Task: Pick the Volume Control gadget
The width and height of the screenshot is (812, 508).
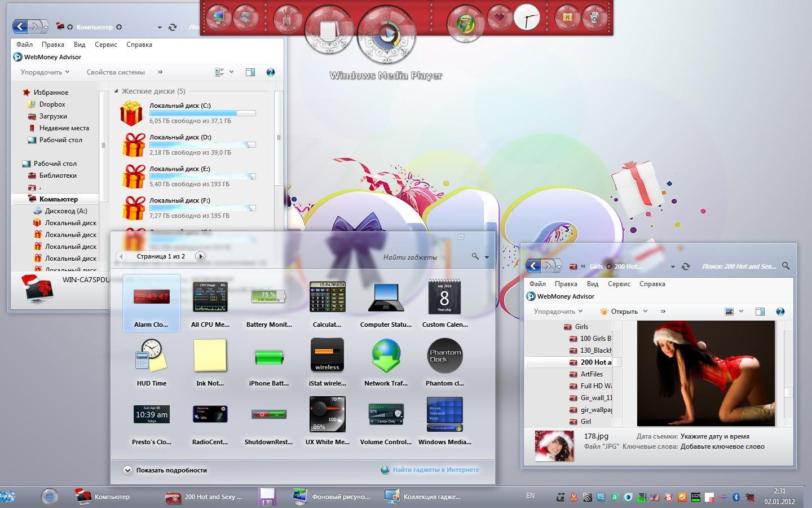Action: pyautogui.click(x=386, y=421)
